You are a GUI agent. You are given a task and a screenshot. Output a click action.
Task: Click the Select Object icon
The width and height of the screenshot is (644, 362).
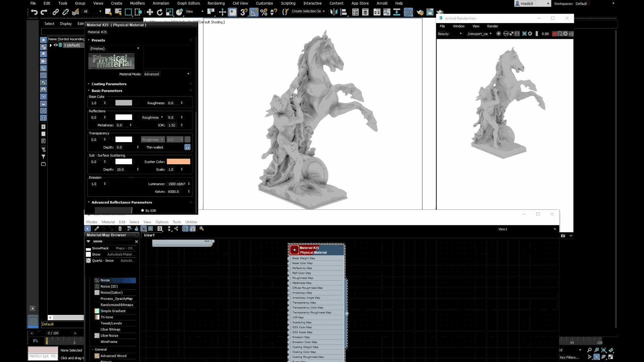coord(108,12)
